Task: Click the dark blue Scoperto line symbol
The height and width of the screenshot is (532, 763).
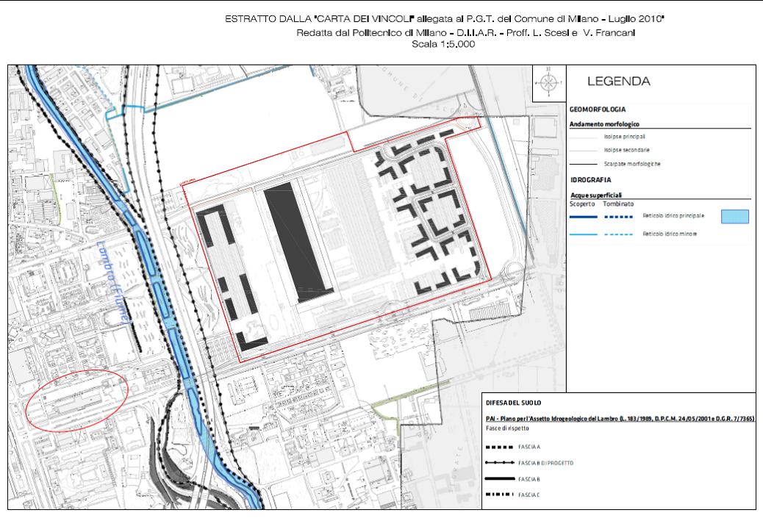Action: pyautogui.click(x=585, y=216)
